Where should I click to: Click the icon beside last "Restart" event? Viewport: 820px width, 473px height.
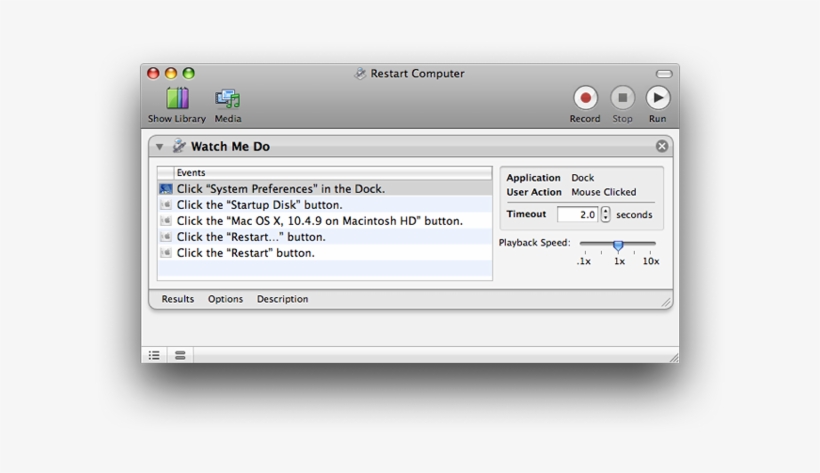(166, 253)
